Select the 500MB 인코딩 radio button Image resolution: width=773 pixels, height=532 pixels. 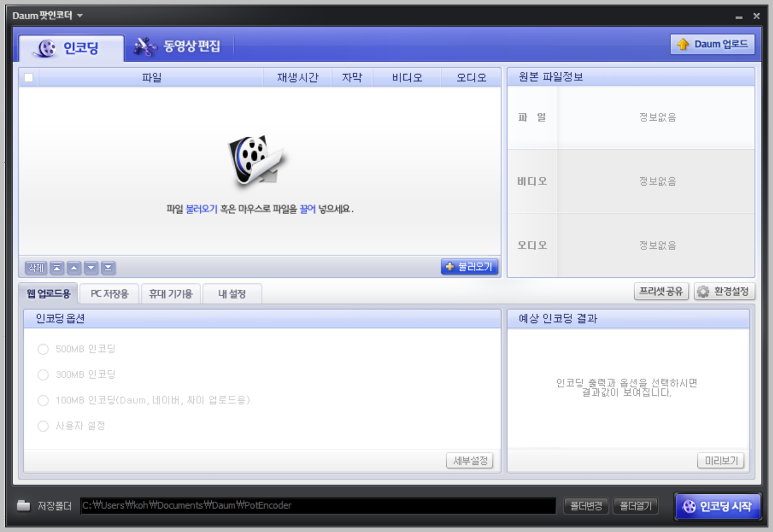coord(43,349)
